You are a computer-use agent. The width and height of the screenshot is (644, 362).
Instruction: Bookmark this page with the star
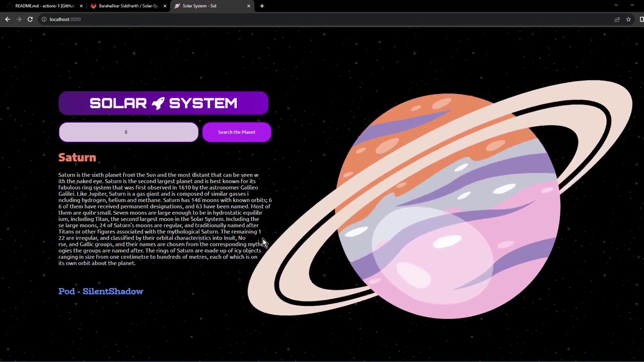(x=629, y=19)
